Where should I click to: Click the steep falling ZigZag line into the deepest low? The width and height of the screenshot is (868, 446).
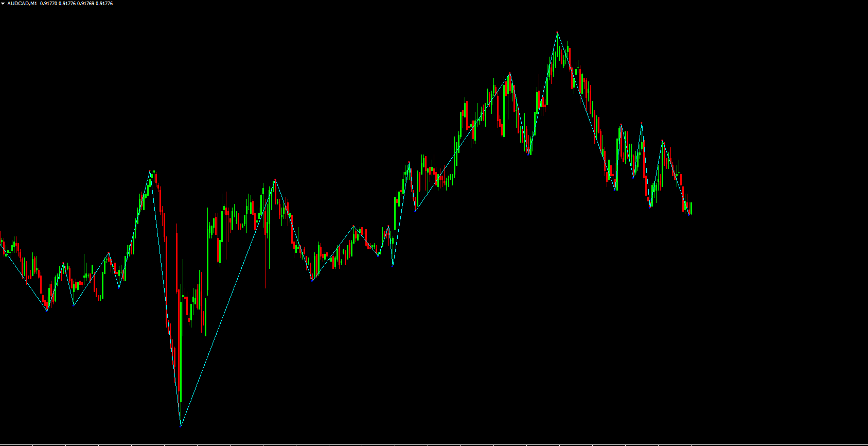point(166,299)
